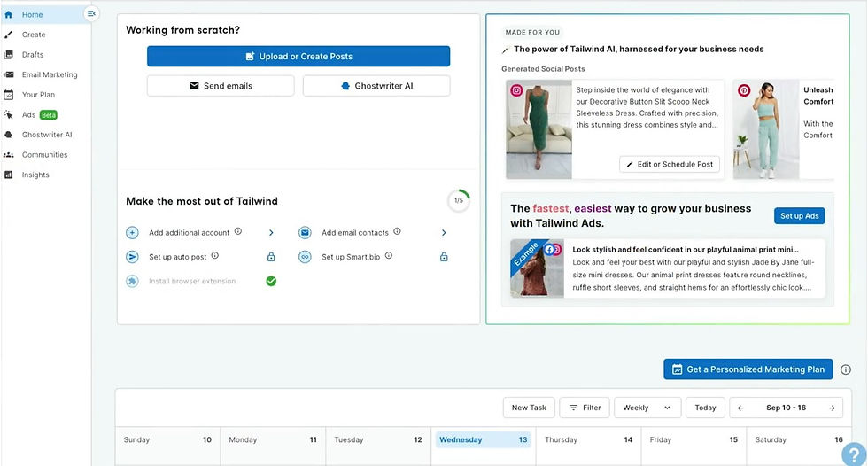Open the Home sidebar item
Screen dimensions: 868x466
click(x=44, y=14)
